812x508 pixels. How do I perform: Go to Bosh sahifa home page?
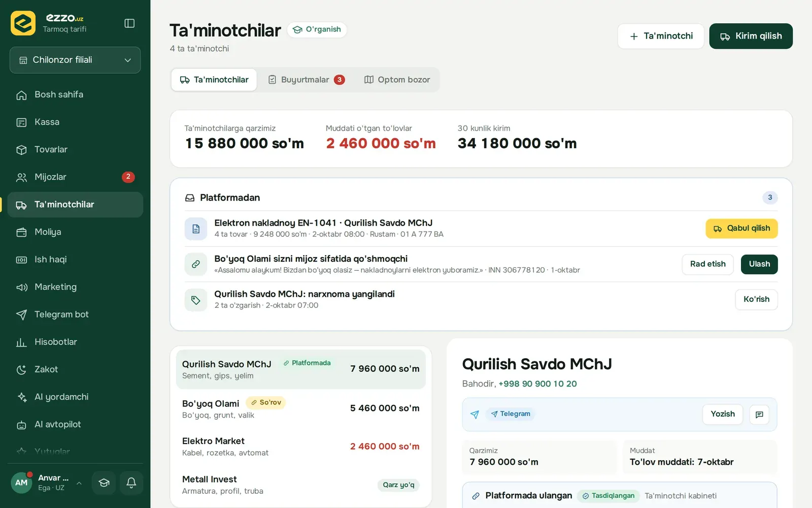[x=75, y=94]
